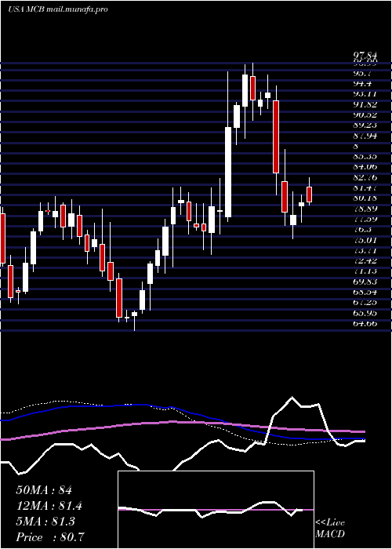Click the 84.06 price level label
Viewport: 392px width, 549px height.
pyautogui.click(x=365, y=167)
